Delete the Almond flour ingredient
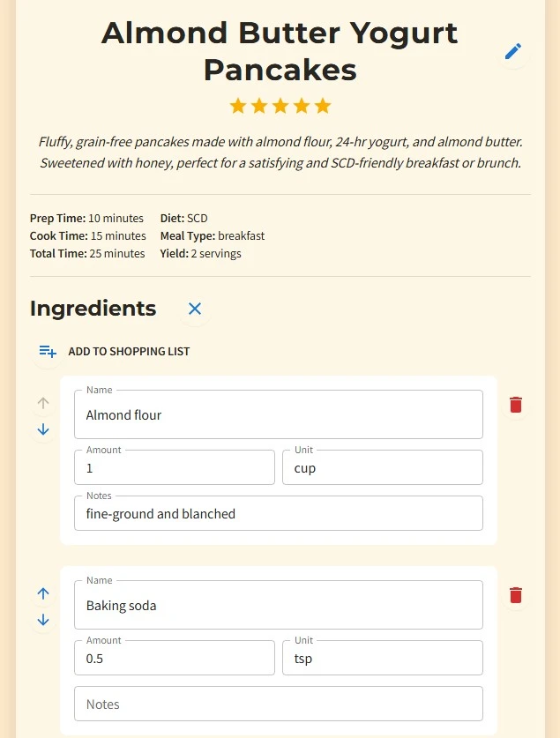Screen dimensions: 560x738 (x=515, y=405)
